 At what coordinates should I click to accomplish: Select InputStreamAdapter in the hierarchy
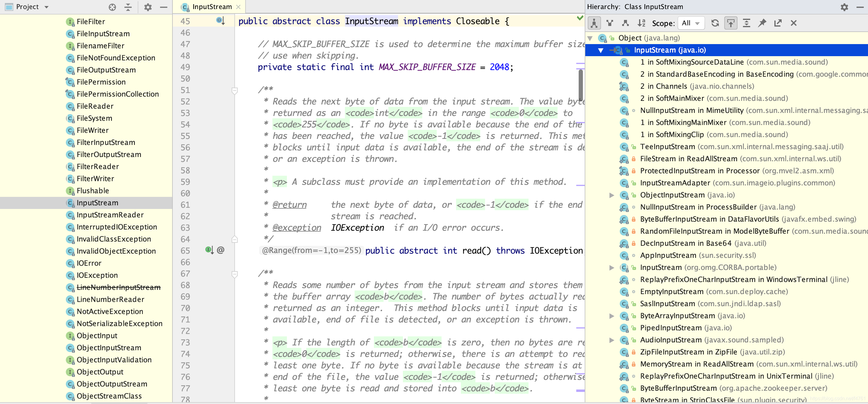coord(726,183)
